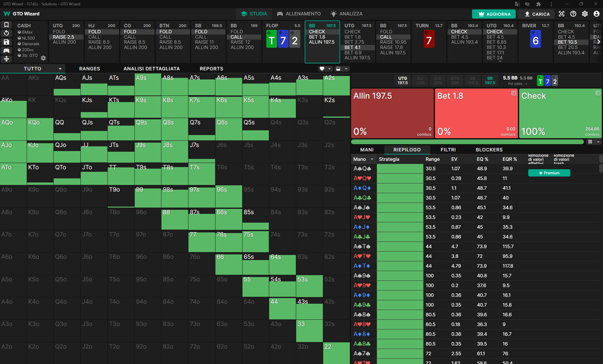Click the bookmark icon in left sidebar
This screenshot has width=603, height=364.
click(x=6, y=25)
